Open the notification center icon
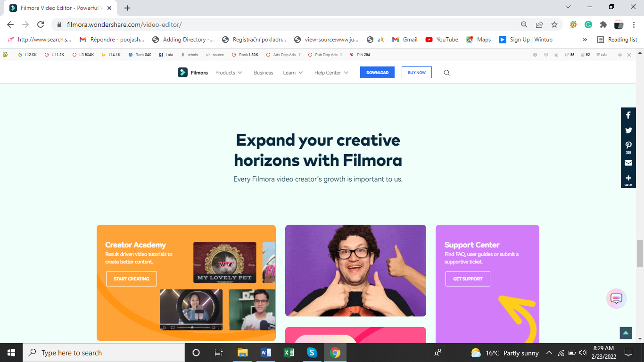 click(628, 353)
